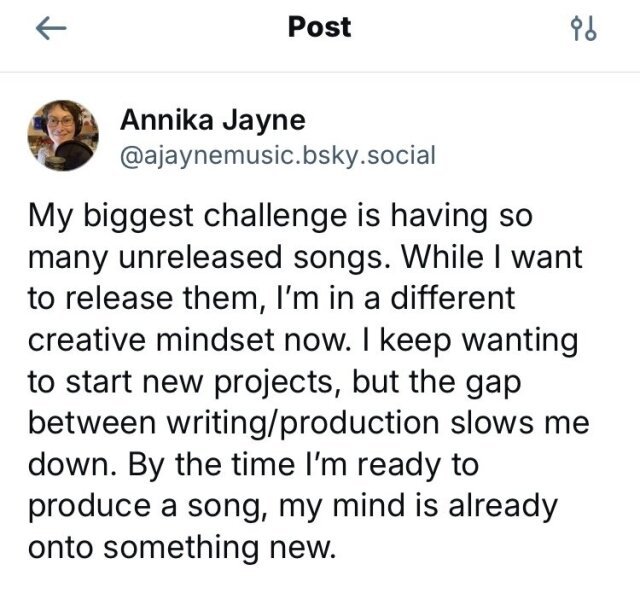Click the Annika Jayne display name

point(212,121)
